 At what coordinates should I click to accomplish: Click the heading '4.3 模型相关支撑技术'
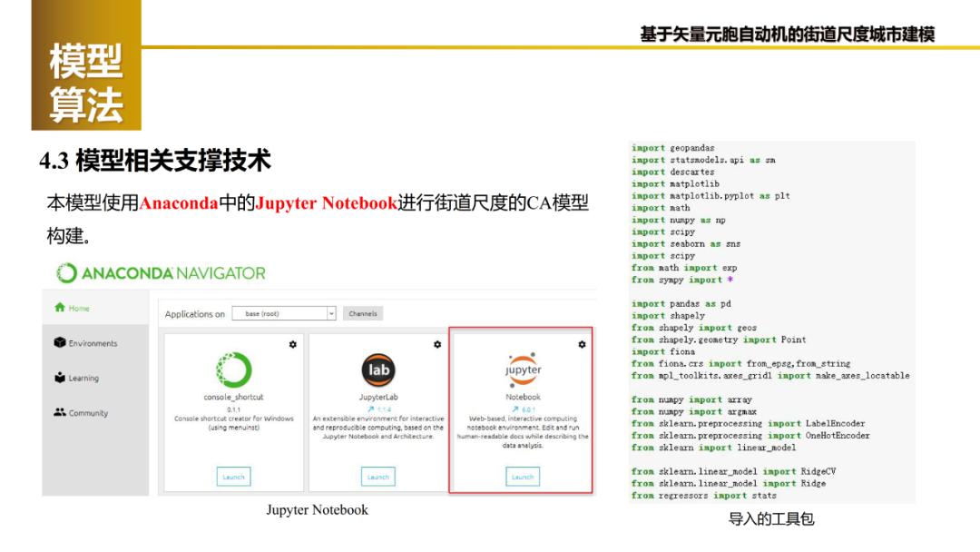(x=155, y=161)
